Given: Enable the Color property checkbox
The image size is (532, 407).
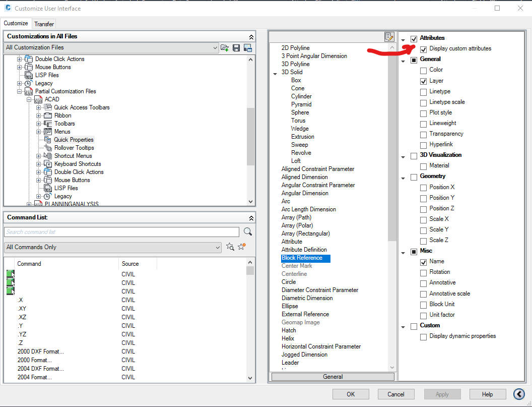Looking at the screenshot, I should pos(423,70).
